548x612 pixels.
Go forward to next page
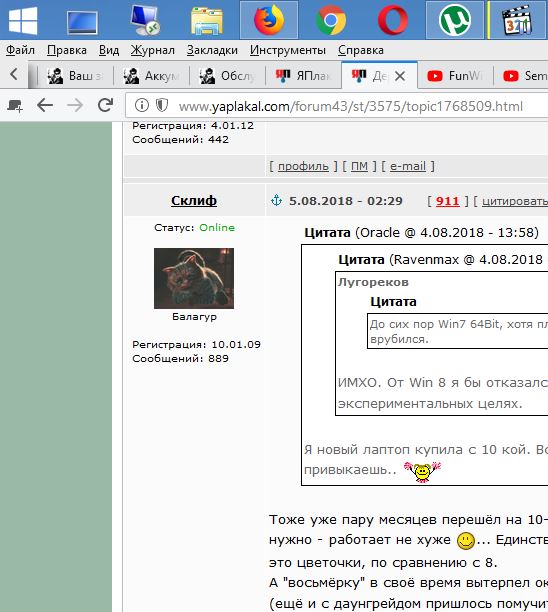tap(75, 105)
